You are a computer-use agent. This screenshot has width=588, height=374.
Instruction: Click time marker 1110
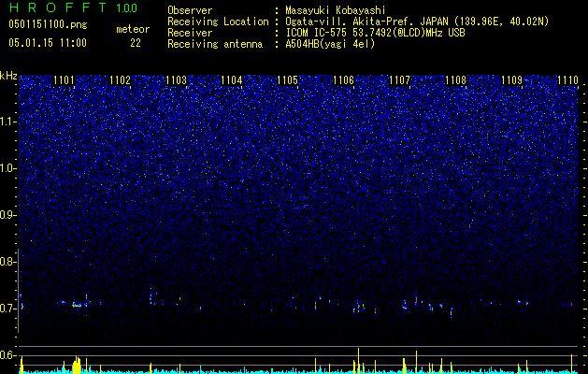click(x=567, y=80)
